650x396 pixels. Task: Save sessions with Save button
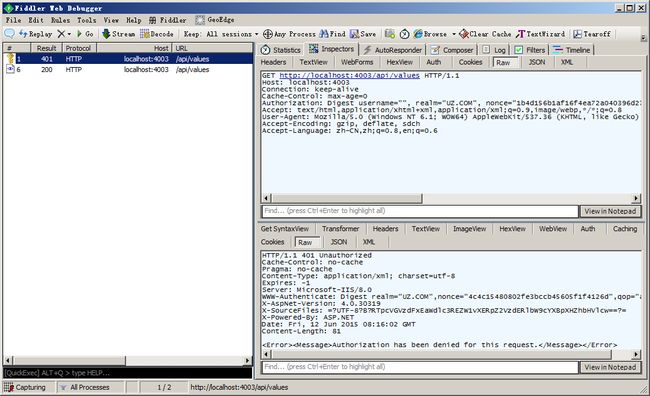pos(363,34)
